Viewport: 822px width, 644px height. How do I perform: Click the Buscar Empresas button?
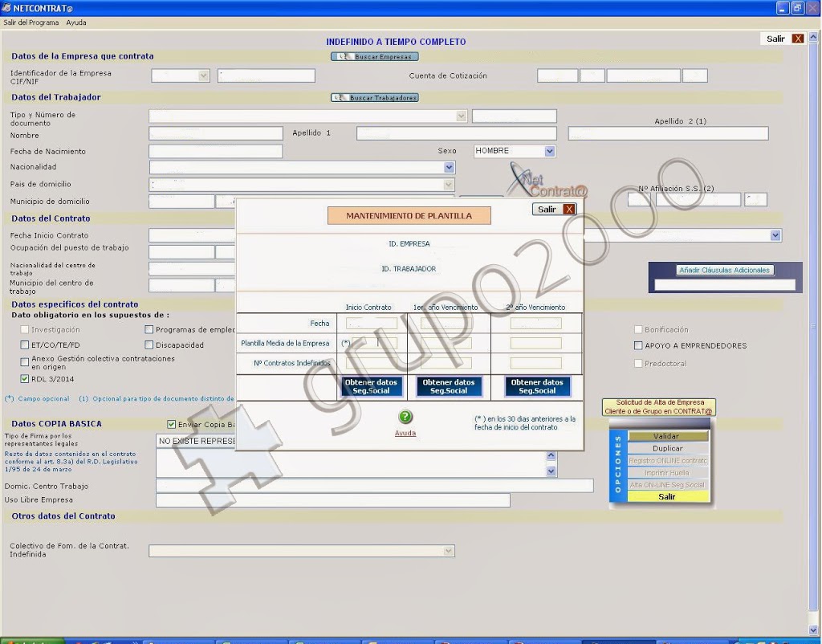click(375, 57)
